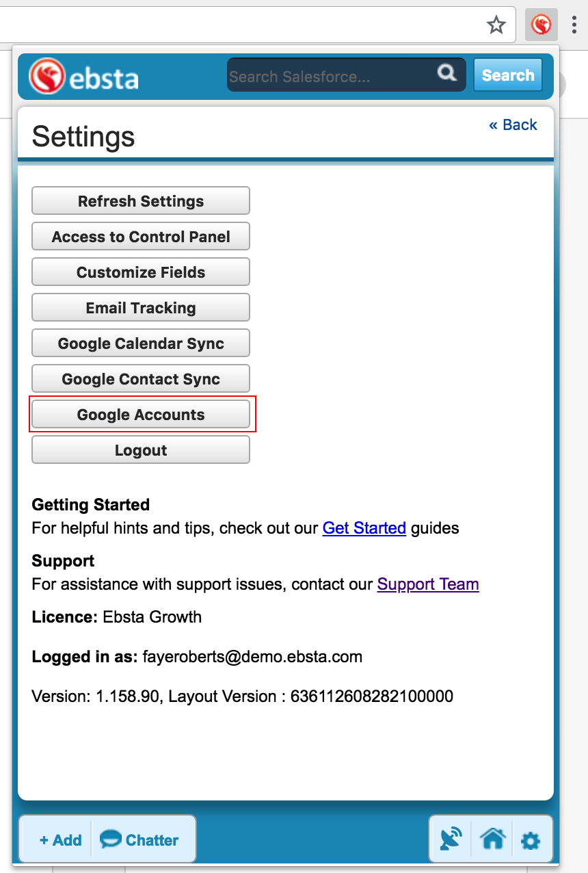Go back using the « Back link
The width and height of the screenshot is (588, 873).
pos(513,125)
